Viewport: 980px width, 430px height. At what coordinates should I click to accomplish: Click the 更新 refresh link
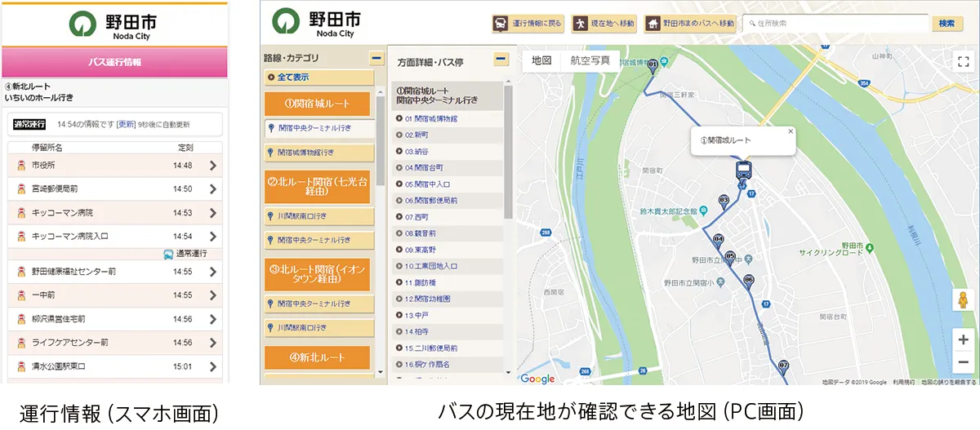click(126, 125)
